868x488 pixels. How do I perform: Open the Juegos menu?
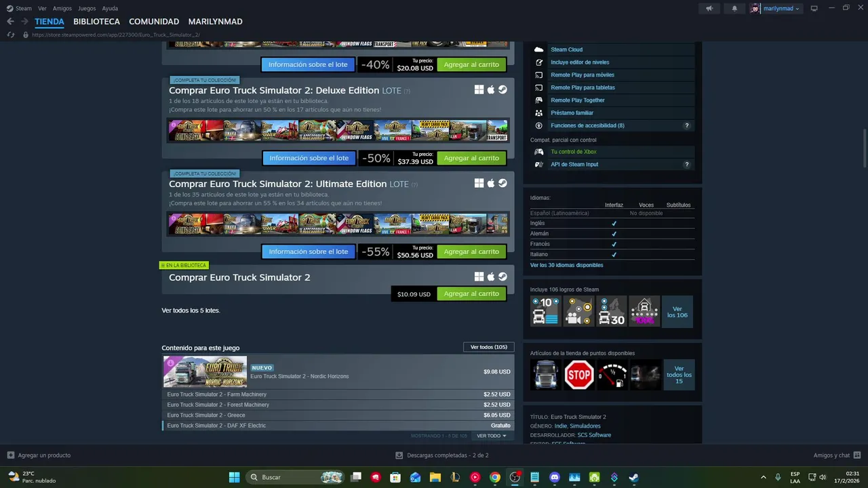pos(87,8)
